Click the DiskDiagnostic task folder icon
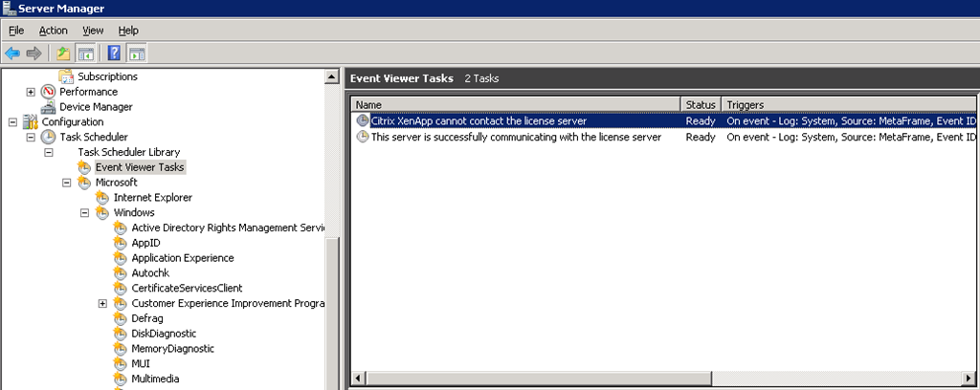Image resolution: width=980 pixels, height=390 pixels. point(120,334)
